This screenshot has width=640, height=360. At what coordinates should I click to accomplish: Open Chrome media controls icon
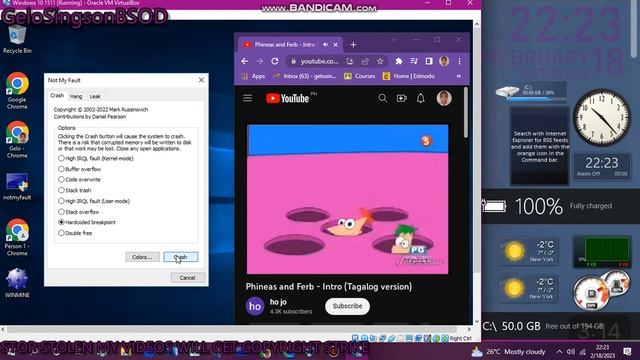pos(414,61)
